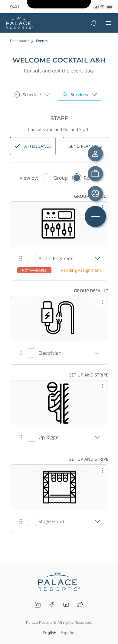The image size is (118, 644).
Task: Open the Instagram social icon
Action: (x=38, y=604)
